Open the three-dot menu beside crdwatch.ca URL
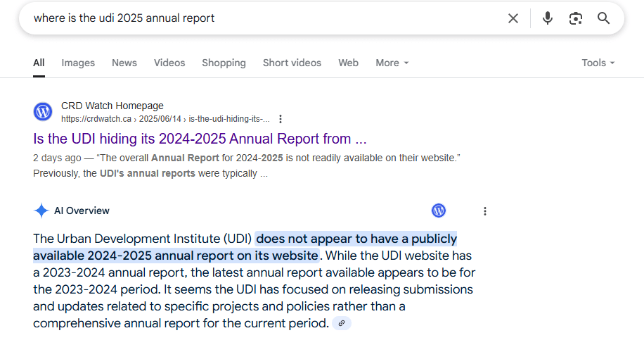This screenshot has width=644, height=352. (x=281, y=118)
